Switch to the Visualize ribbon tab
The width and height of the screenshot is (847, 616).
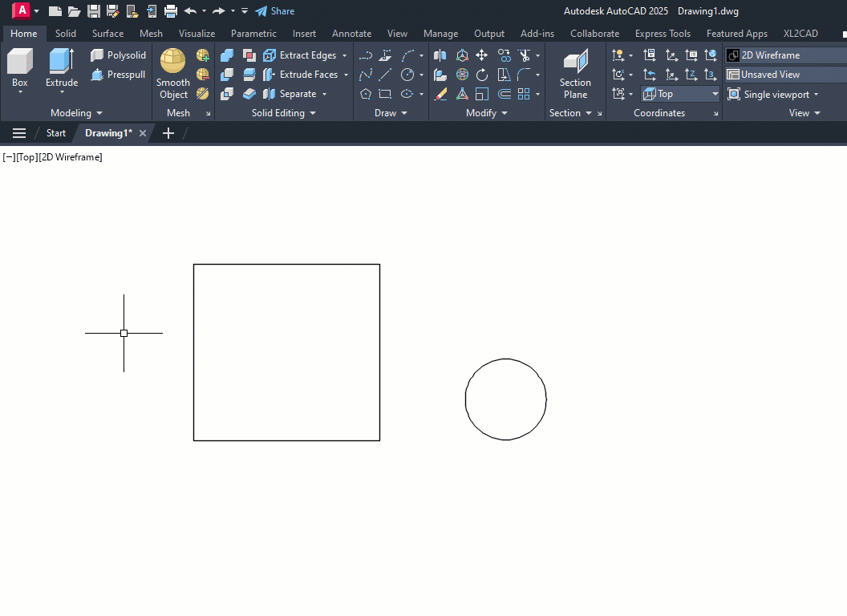click(197, 34)
